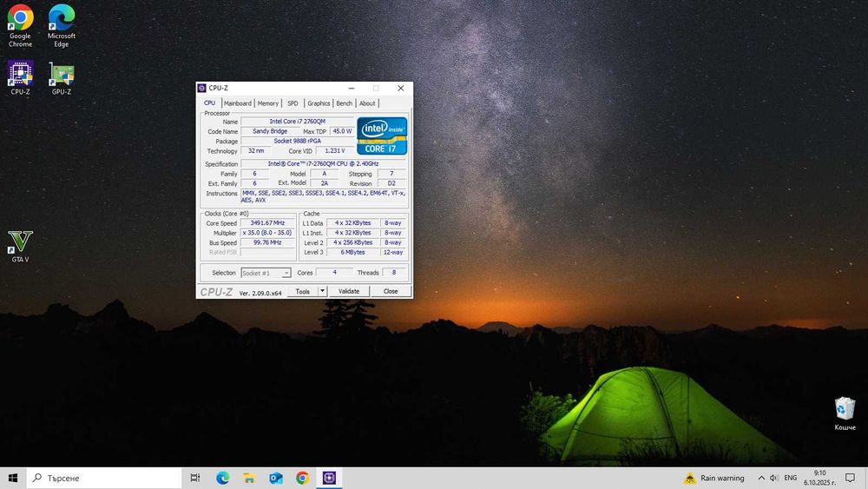Close CPU-Z with title bar X
The width and height of the screenshot is (868, 489).
401,88
